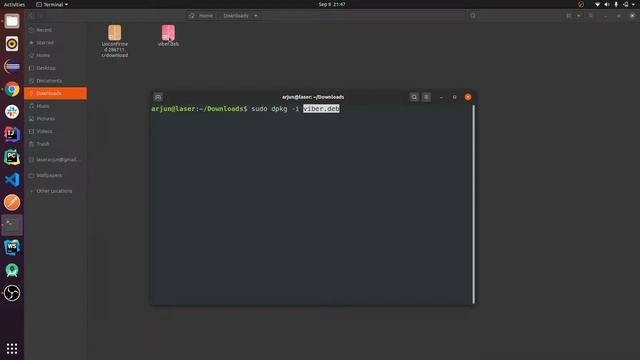Go back in the Files window

[31, 16]
